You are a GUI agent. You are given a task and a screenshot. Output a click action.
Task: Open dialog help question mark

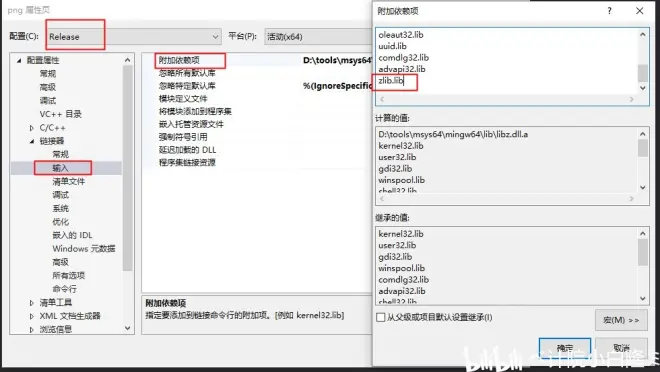pos(609,11)
